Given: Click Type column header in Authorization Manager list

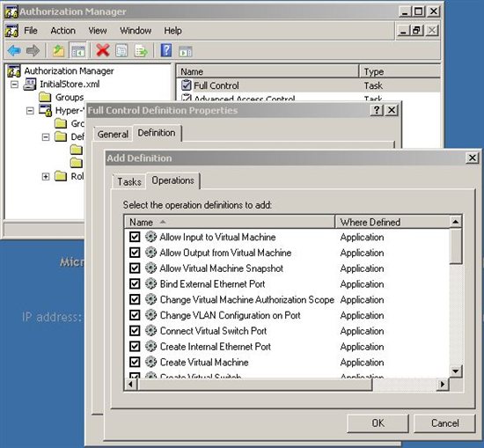Looking at the screenshot, I should coord(400,71).
